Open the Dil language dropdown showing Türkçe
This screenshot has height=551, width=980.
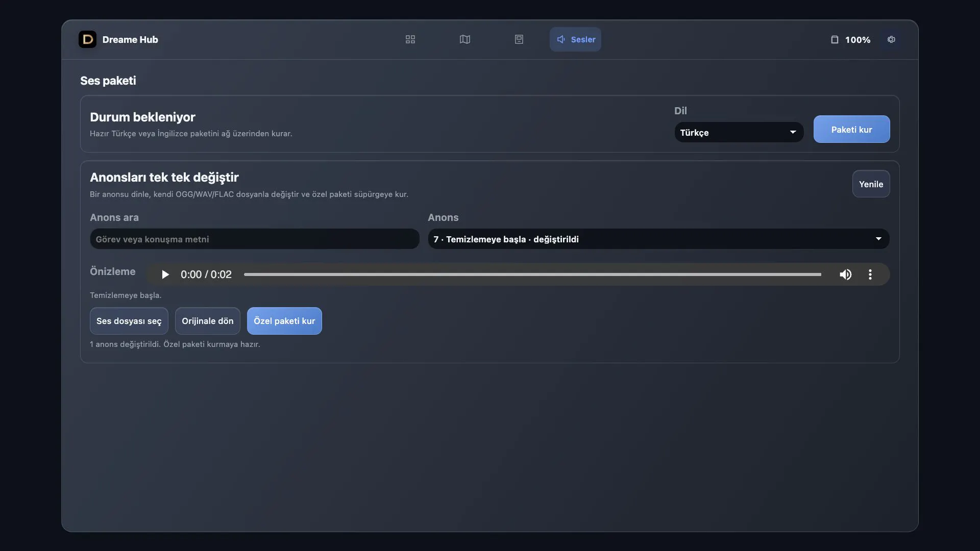coord(739,132)
